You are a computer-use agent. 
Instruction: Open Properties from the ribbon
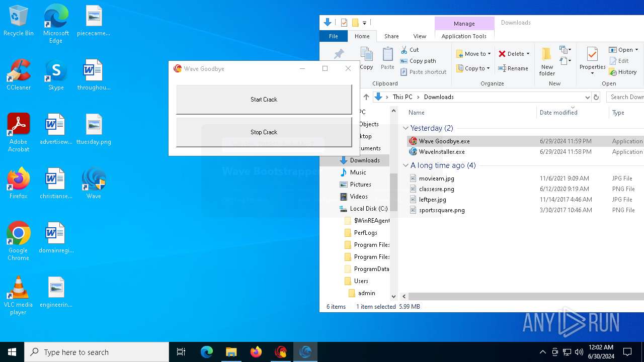point(592,61)
